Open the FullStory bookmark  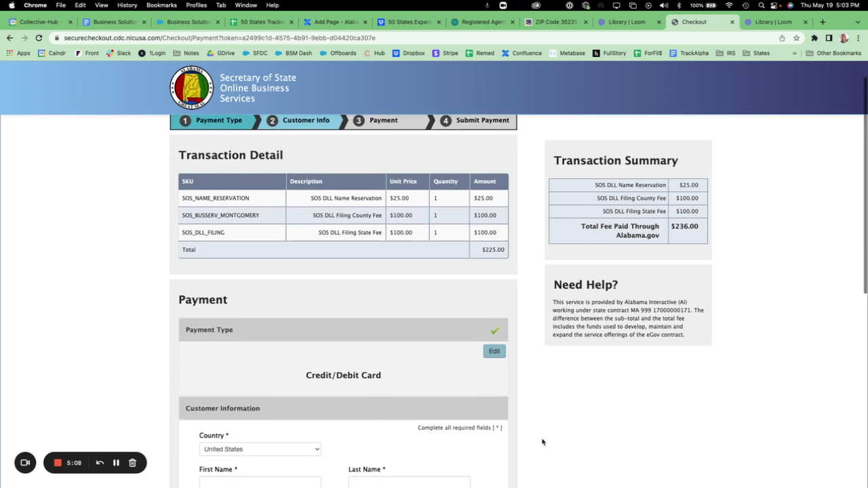(x=610, y=53)
